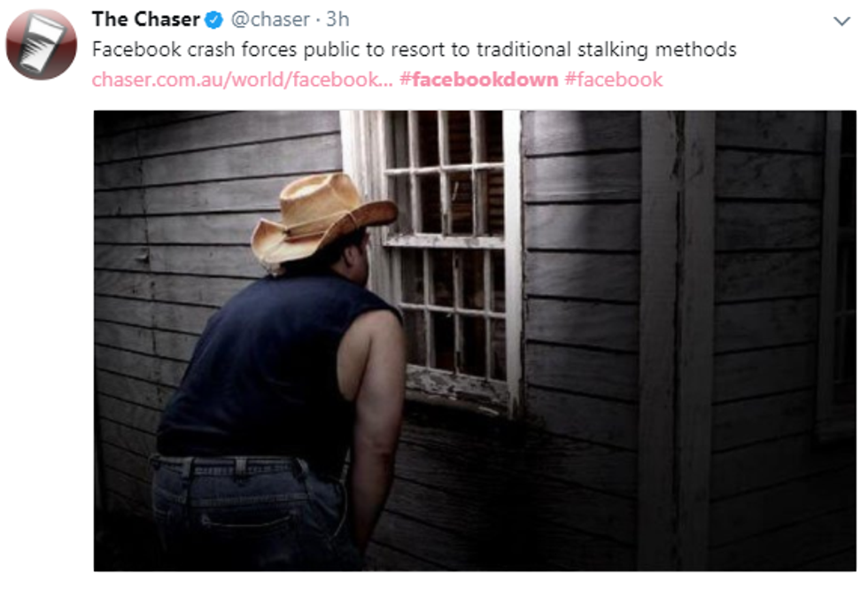Image resolution: width=868 pixels, height=589 pixels.
Task: Select the #facebook hashtag
Action: coord(613,80)
